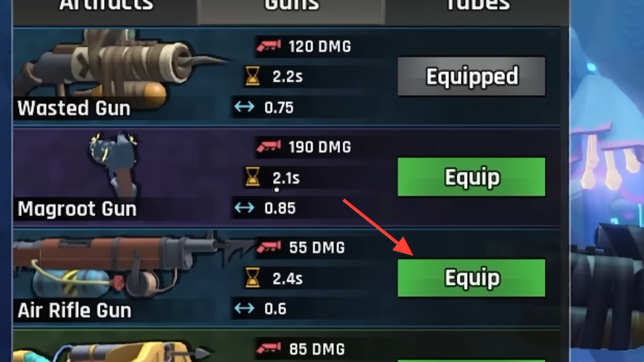Screen dimensions: 644x362
Task: Click the range arrows icon beside 0.6
Action: pyautogui.click(x=244, y=308)
